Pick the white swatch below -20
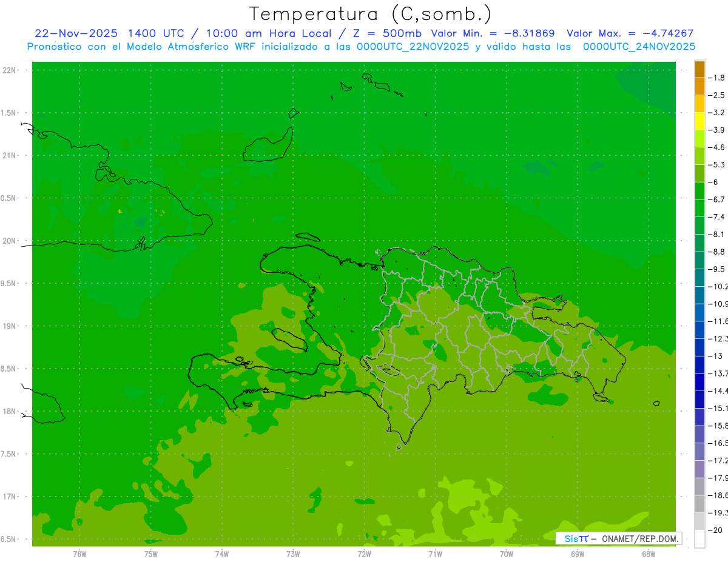728x562 pixels. click(x=699, y=539)
